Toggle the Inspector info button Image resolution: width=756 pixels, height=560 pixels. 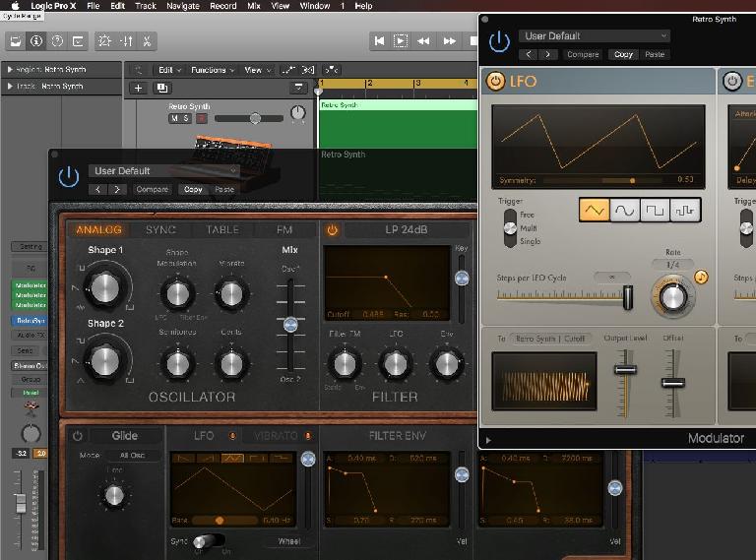(36, 41)
